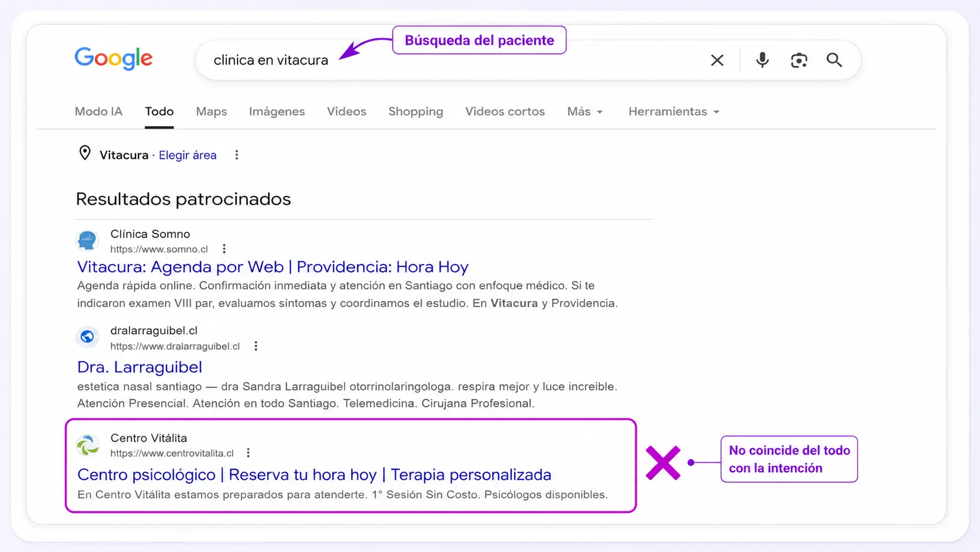Viewport: 980px width, 552px height.
Task: Click description starting 'Agenda rápida online'
Action: click(x=348, y=294)
